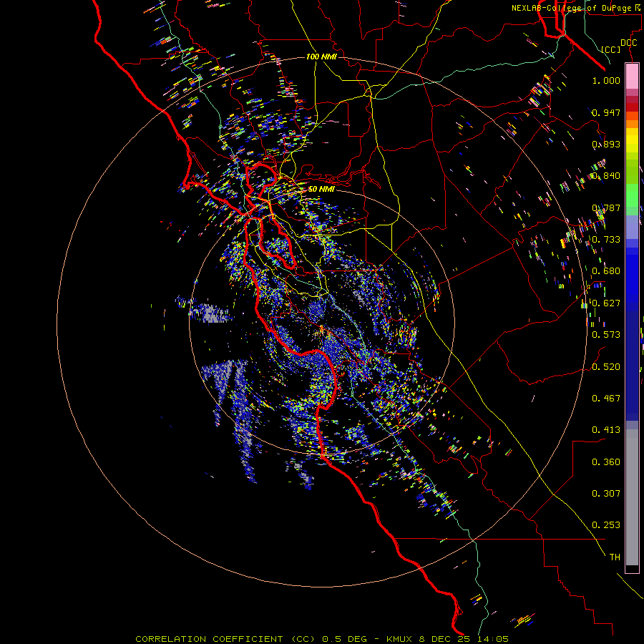Click the Correlation Coefficient caption at the bottom

[x=322, y=639]
